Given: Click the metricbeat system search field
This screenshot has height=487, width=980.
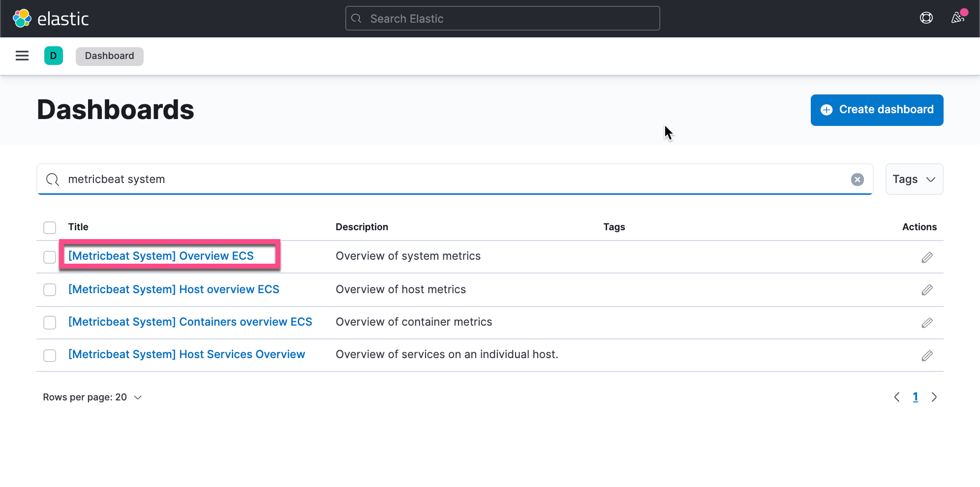Looking at the screenshot, I should 455,179.
